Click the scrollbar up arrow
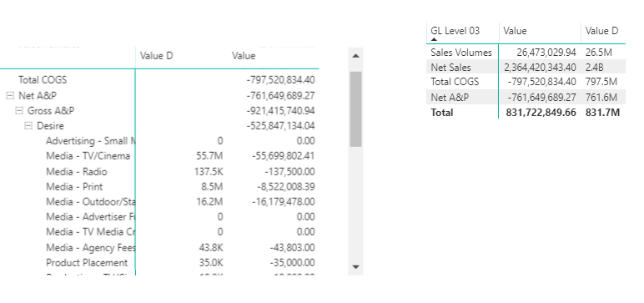Viewport: 644px width, 303px height. (355, 55)
